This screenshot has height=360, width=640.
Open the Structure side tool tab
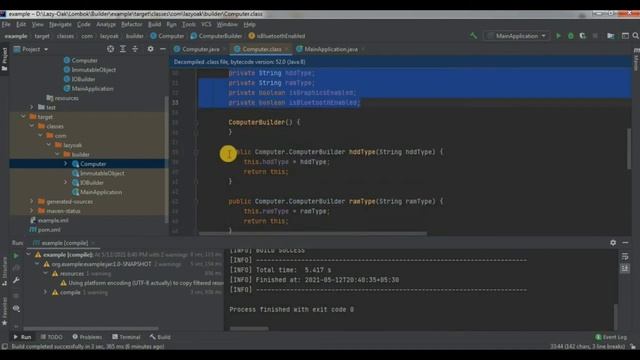(4, 271)
